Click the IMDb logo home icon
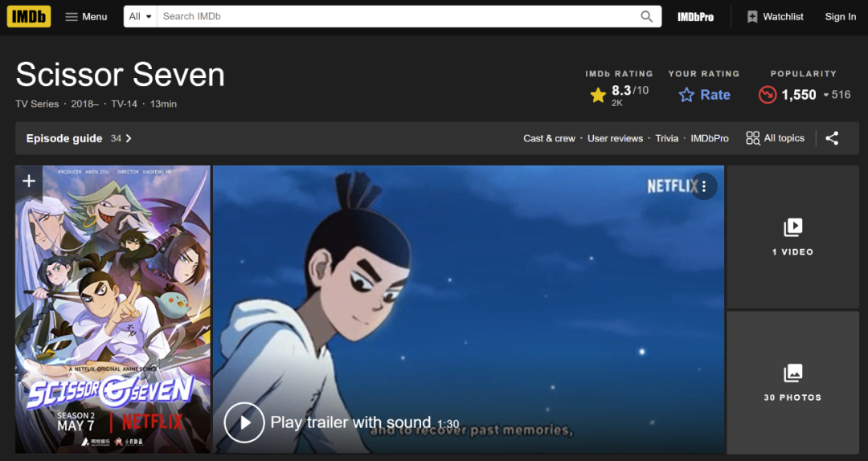The height and width of the screenshot is (461, 868). pyautogui.click(x=29, y=17)
